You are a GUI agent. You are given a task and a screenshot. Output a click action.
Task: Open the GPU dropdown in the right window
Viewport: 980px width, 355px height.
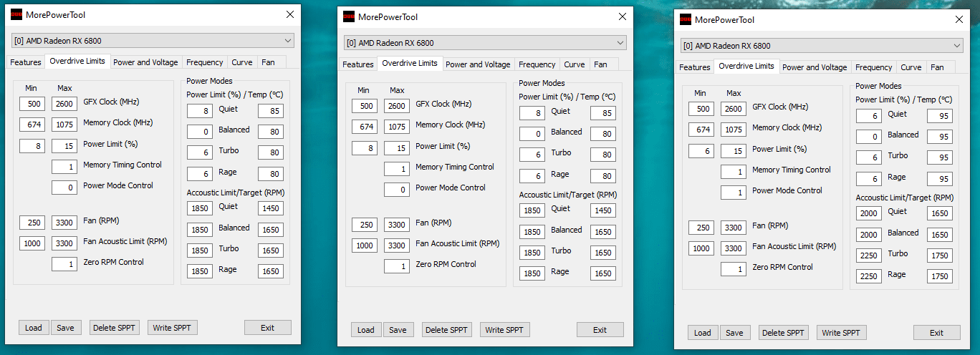pyautogui.click(x=821, y=45)
